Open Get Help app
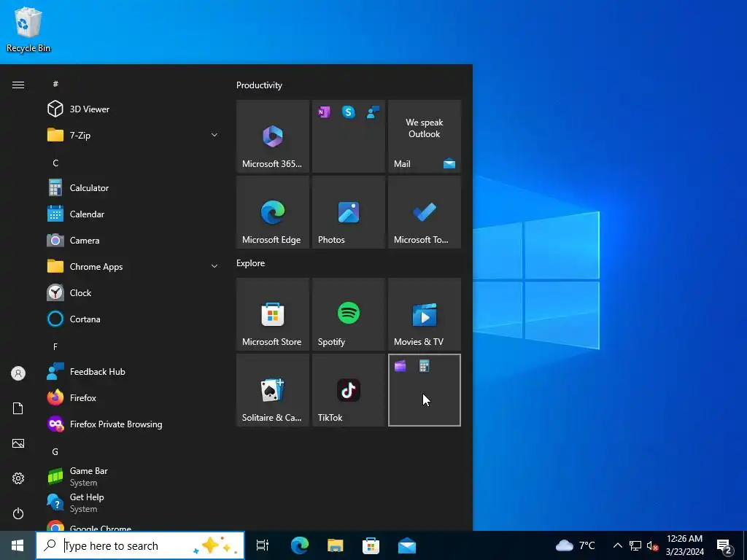This screenshot has height=560, width=747. [x=133, y=502]
